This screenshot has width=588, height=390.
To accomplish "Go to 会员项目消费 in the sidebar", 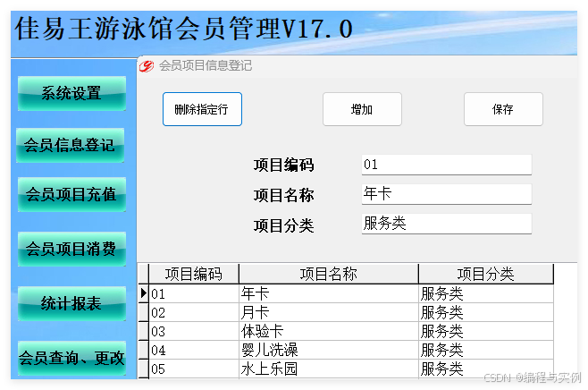I will coord(71,249).
